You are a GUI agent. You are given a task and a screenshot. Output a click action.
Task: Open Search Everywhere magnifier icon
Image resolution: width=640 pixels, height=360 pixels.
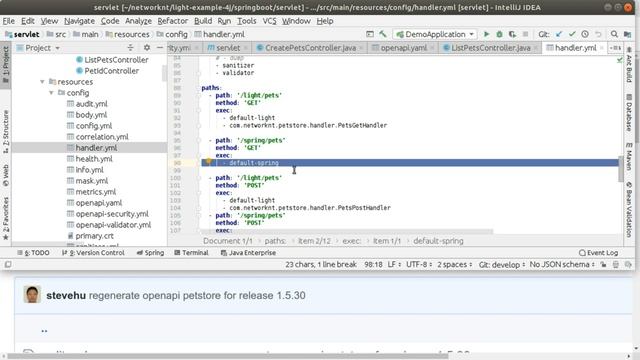pyautogui.click(x=614, y=34)
